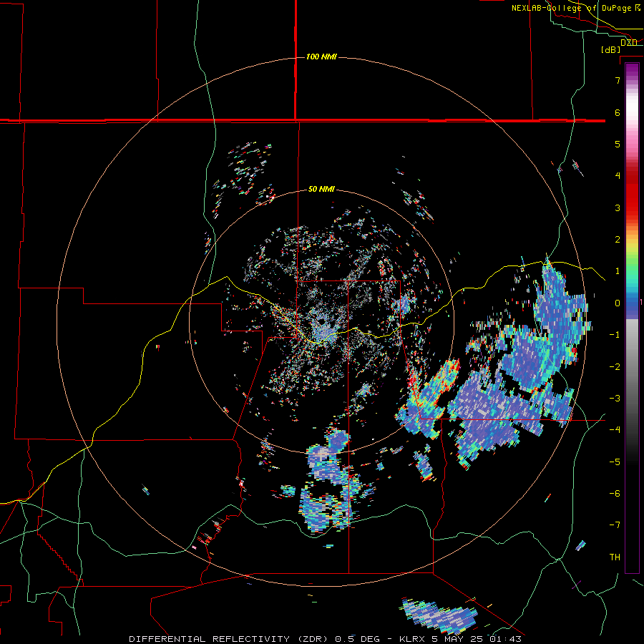644x644 pixels.
Task: Click the "3" value on the dB scale
Action: (x=618, y=208)
